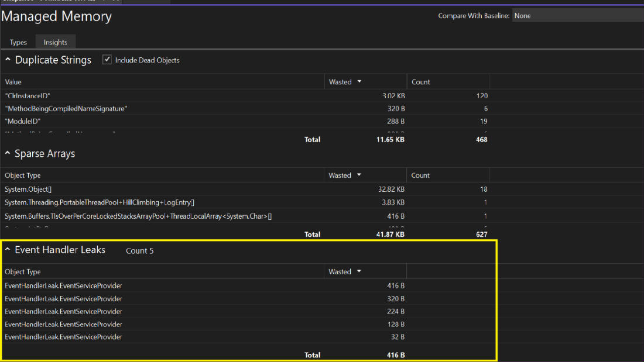Click Duplicate Strings Count column header

(x=448, y=82)
